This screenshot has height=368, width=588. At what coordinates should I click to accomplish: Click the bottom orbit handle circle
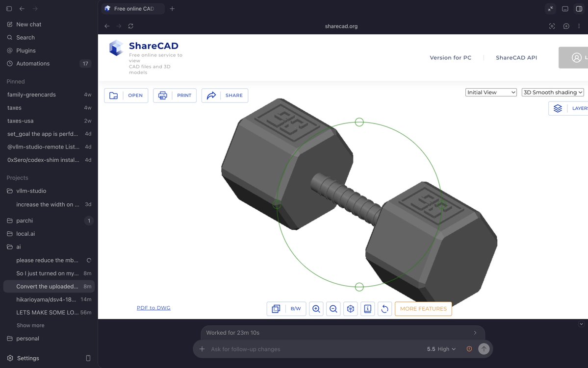(x=359, y=287)
